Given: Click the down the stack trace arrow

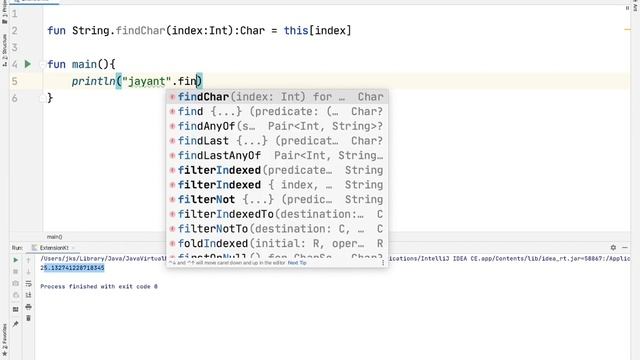Looking at the screenshot, I should (28, 271).
